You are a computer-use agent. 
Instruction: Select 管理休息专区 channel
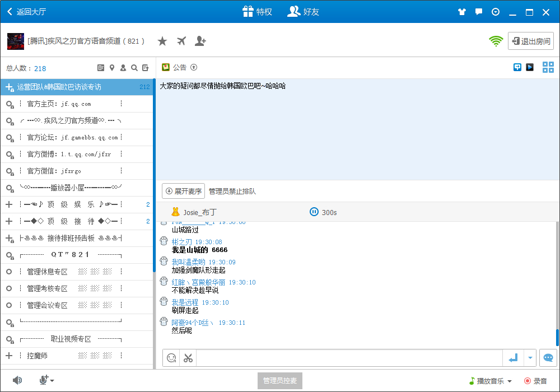pyautogui.click(x=76, y=272)
